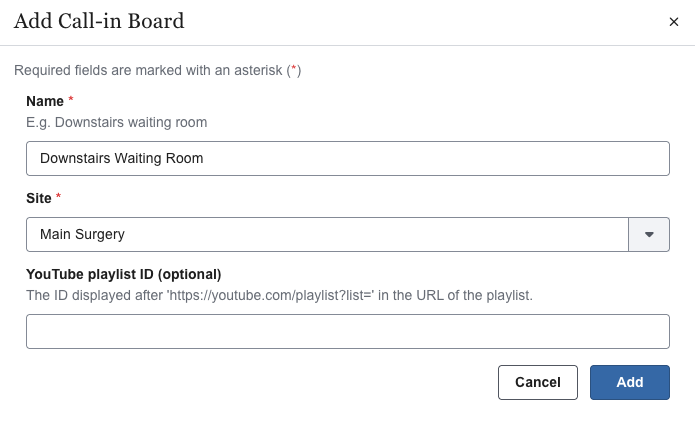The width and height of the screenshot is (695, 426).
Task: Open the Site dropdown arrow
Action: pos(649,235)
